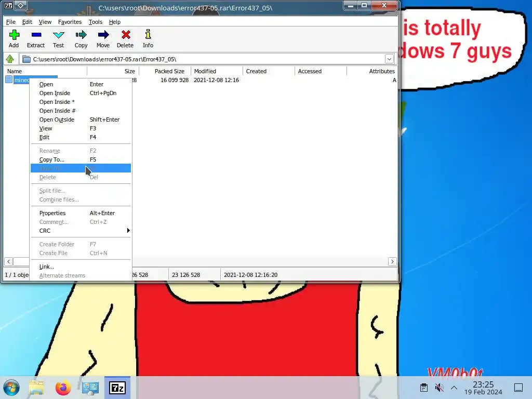Choose Open Inside in context menu
Viewport: 532px width, 399px height.
coord(81,93)
